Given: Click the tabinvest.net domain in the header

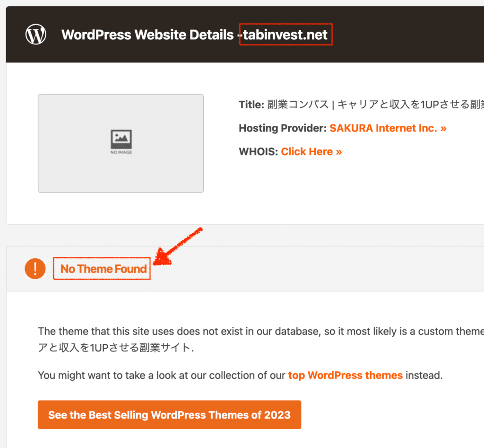Looking at the screenshot, I should click(285, 35).
